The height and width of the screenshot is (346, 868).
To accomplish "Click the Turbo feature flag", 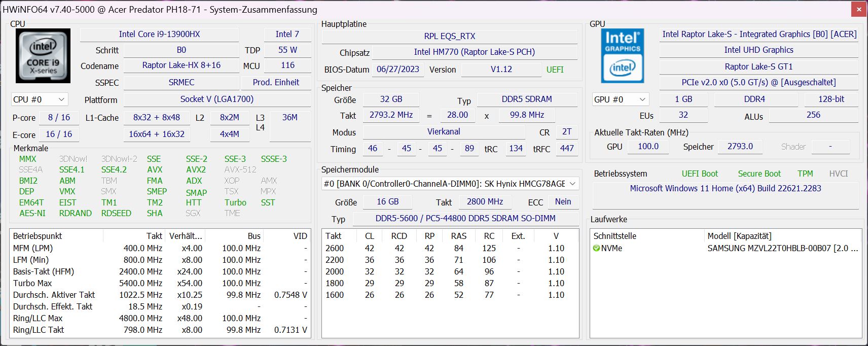I will pos(235,202).
